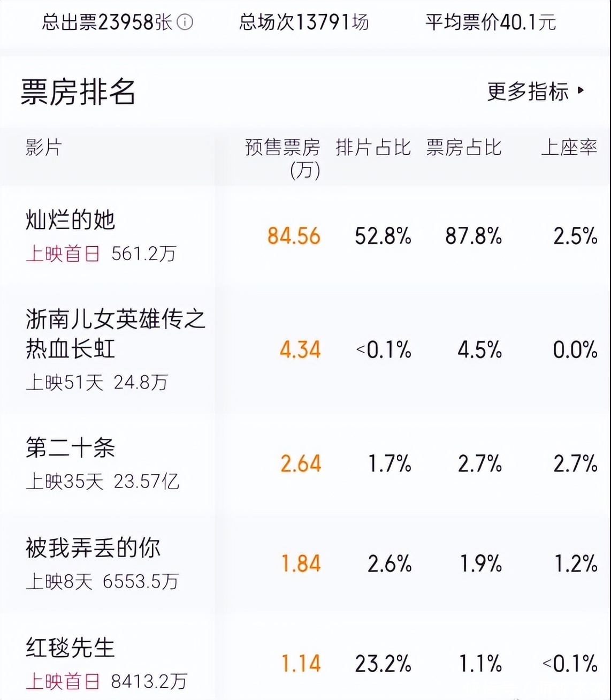This screenshot has height=700, width=611.
Task: Click the 影片 column header
Action: 44,148
